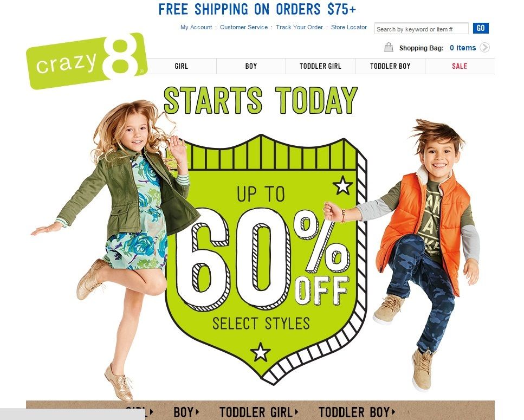Screen dimensions: 524x420
Task: Open the My Account link
Action: pyautogui.click(x=196, y=27)
